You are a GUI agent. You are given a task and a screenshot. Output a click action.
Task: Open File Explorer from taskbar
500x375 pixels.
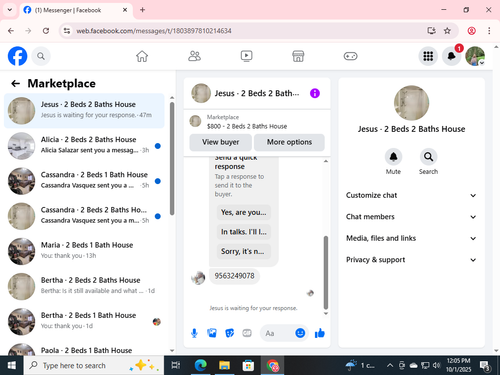pyautogui.click(x=224, y=366)
